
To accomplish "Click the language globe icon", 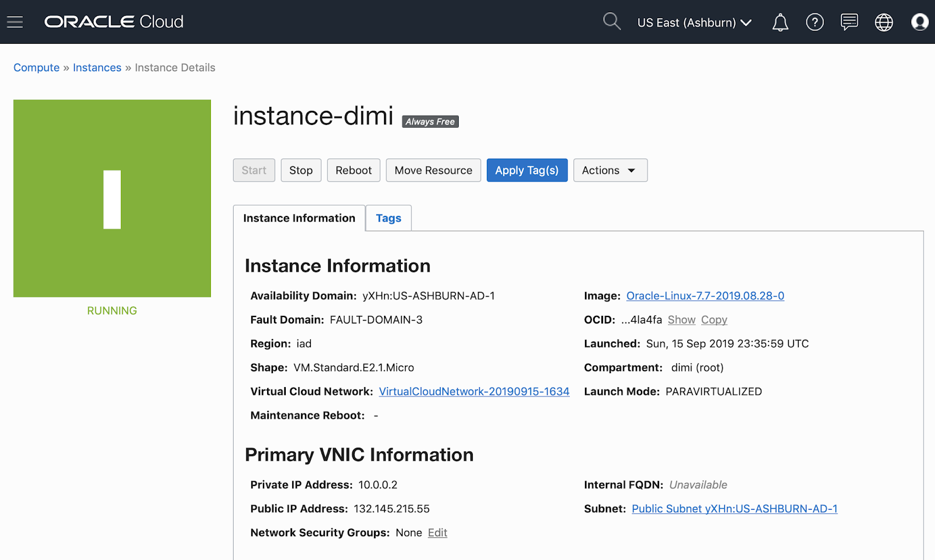I will pos(883,22).
